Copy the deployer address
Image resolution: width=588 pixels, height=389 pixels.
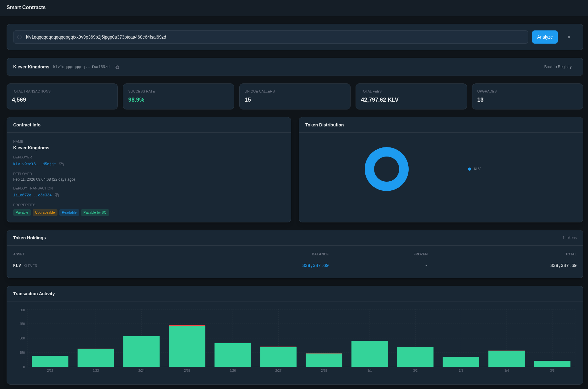coord(62,164)
